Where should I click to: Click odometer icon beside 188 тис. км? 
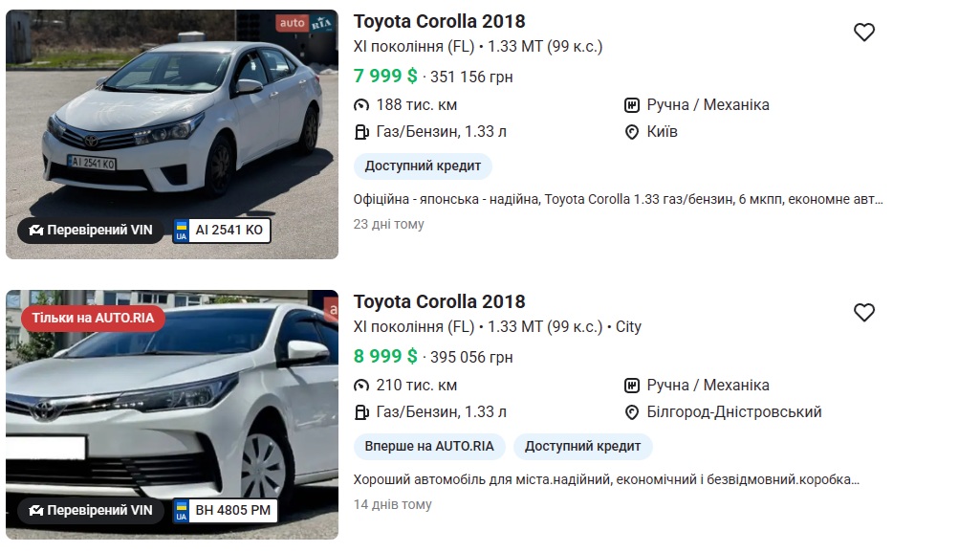pyautogui.click(x=361, y=105)
